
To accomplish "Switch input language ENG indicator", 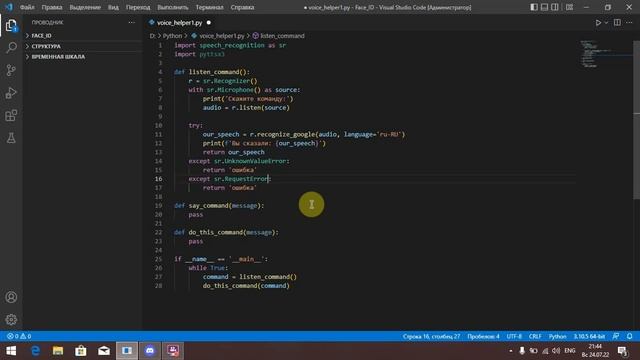I will coord(569,351).
